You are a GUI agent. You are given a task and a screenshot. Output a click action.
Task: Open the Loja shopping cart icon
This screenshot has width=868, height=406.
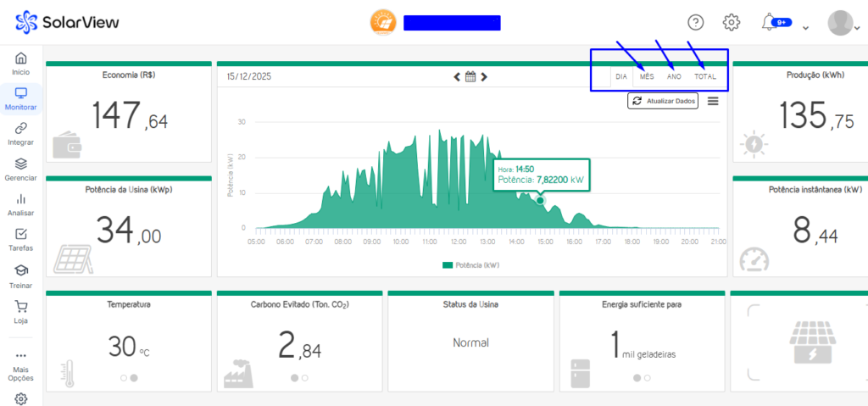20,306
